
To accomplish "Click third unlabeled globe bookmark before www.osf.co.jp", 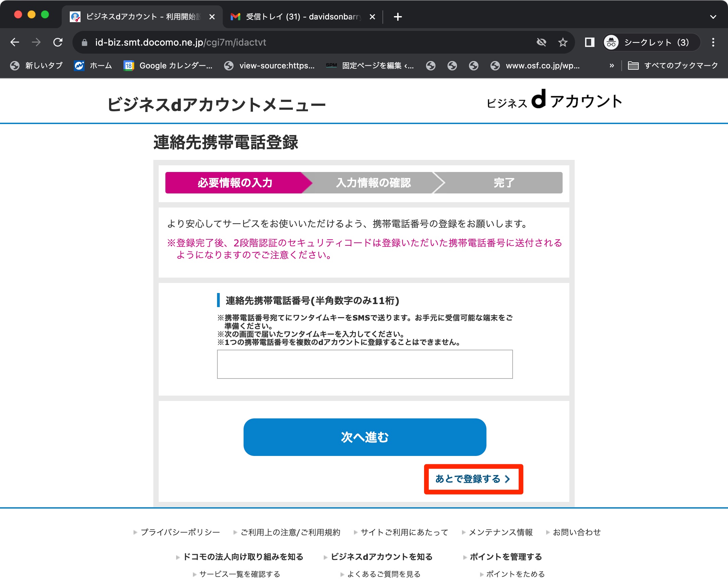I will coord(474,65).
